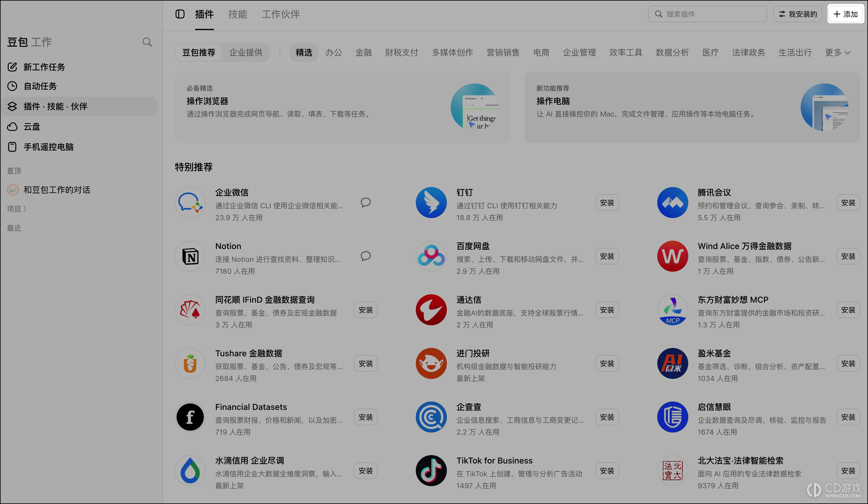The height and width of the screenshot is (504, 868).
Task: Switch to the 工作伙伴 tab
Action: tap(281, 14)
